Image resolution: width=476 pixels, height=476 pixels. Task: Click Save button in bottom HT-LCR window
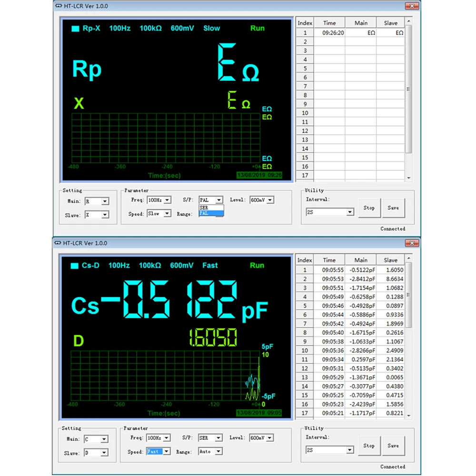pyautogui.click(x=394, y=446)
